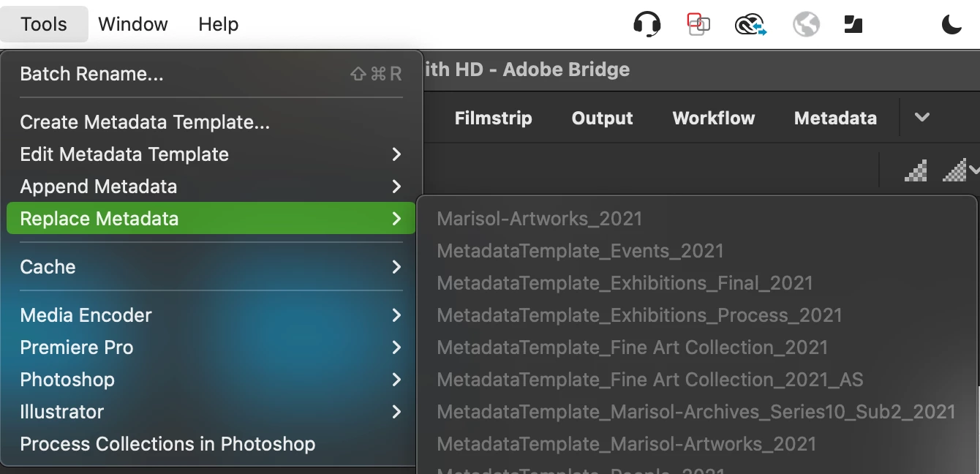Screen dimensions: 980x474
Task: Select Create Metadata Template menu item
Action: tap(211, 122)
